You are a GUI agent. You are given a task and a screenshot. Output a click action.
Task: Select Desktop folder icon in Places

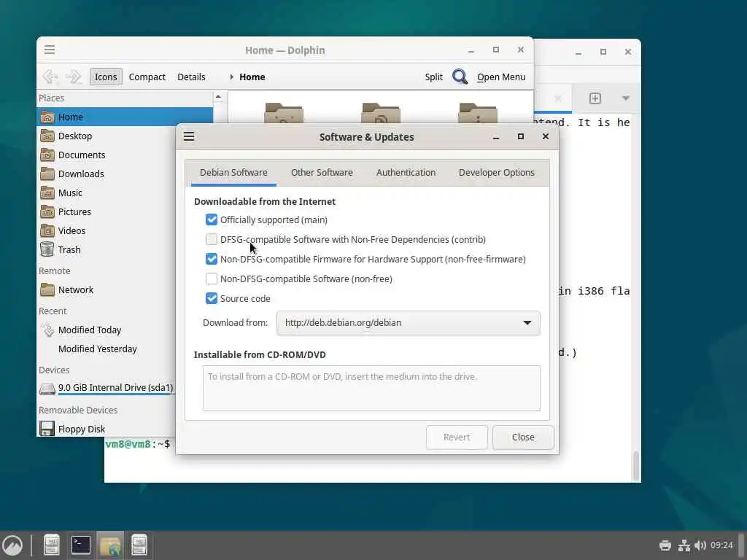click(47, 136)
